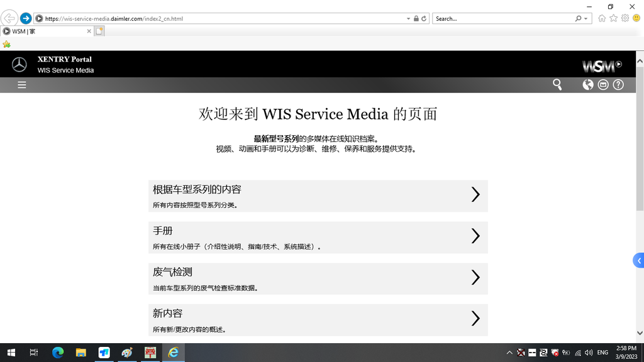This screenshot has height=362, width=644.
Task: Open a new blank browser tab
Action: click(99, 31)
